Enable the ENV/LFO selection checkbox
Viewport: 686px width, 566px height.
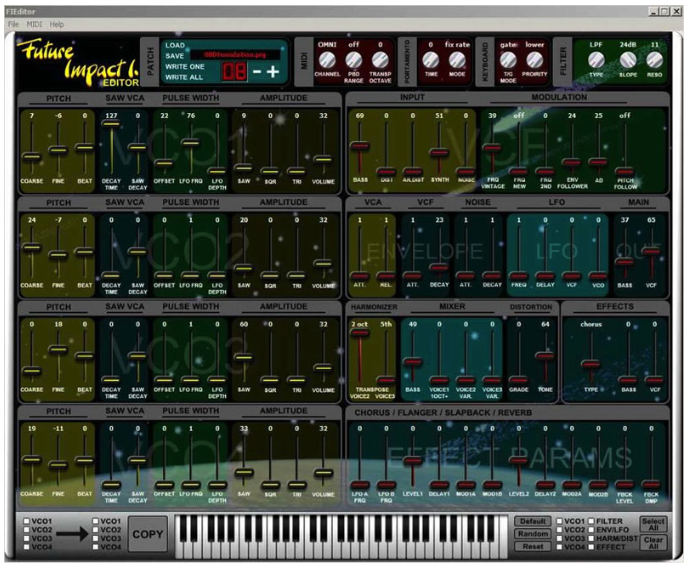point(591,530)
